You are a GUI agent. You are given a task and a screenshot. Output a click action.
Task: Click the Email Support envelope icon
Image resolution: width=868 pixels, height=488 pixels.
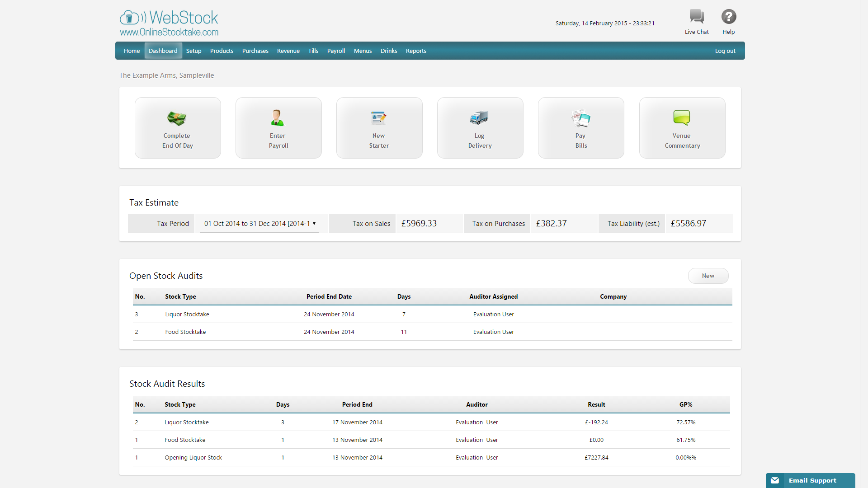[x=775, y=480]
